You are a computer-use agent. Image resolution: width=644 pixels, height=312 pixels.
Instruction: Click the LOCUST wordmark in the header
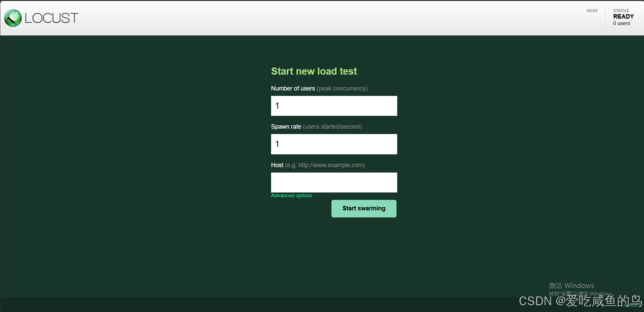tap(52, 18)
